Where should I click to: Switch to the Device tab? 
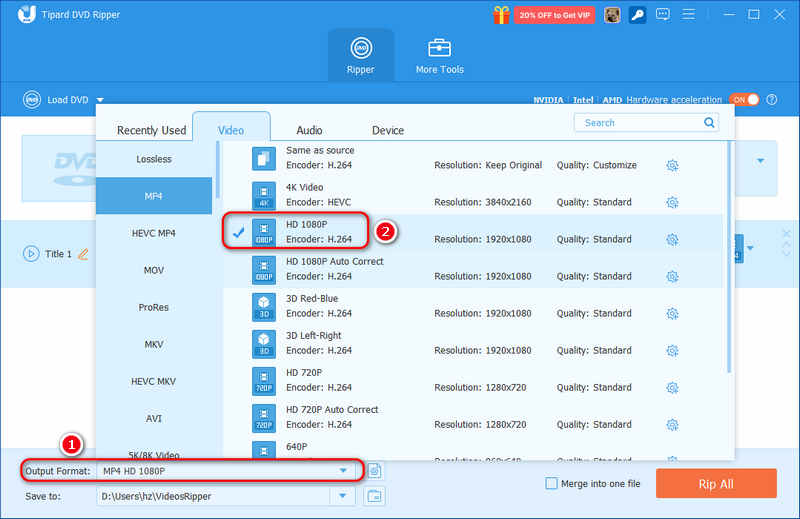(388, 130)
